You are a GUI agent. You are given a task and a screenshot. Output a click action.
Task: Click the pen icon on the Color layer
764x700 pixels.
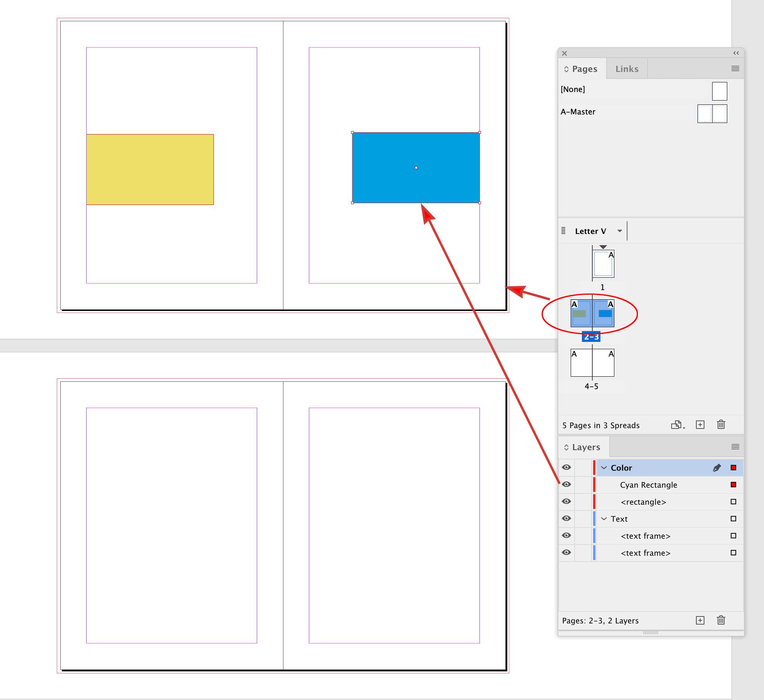718,468
